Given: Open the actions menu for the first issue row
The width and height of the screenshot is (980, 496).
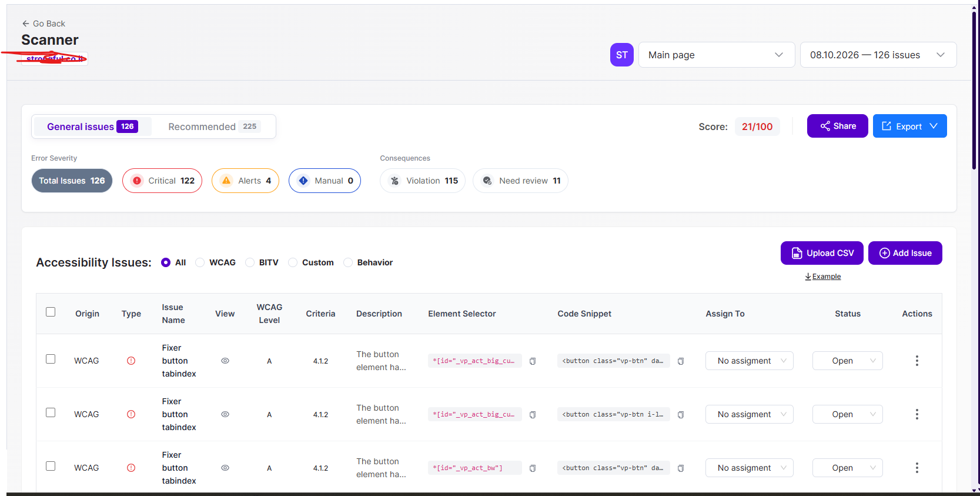Looking at the screenshot, I should coord(917,361).
